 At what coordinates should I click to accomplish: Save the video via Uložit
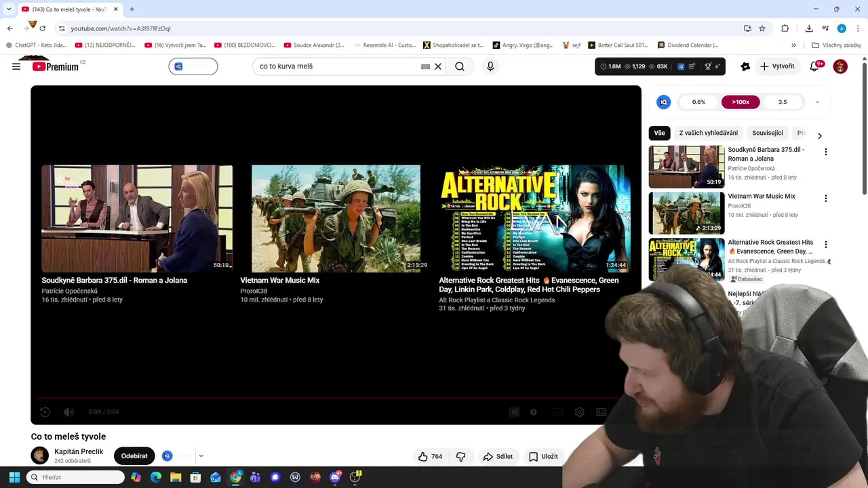coord(543,456)
